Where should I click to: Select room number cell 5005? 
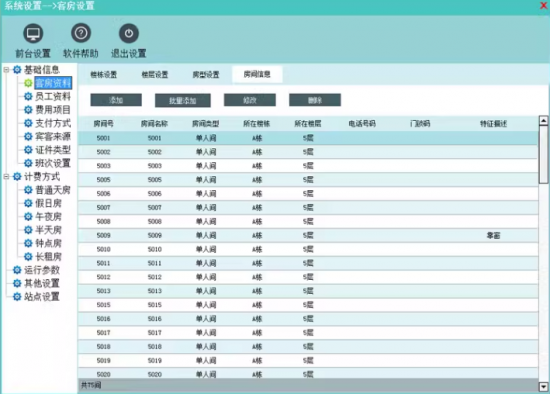(103, 180)
